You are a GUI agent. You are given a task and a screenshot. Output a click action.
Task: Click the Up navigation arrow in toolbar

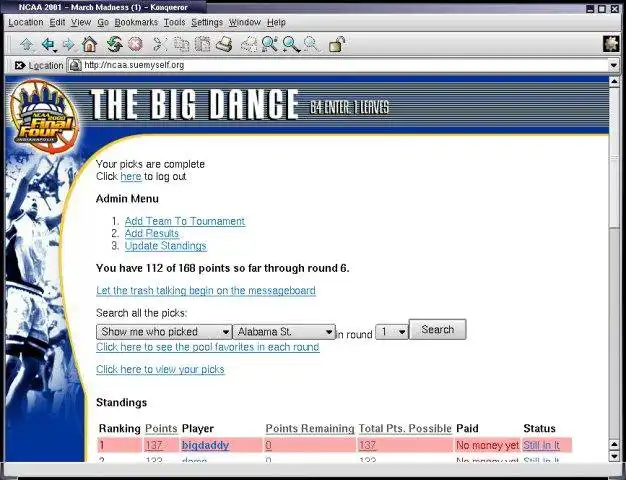coord(27,44)
